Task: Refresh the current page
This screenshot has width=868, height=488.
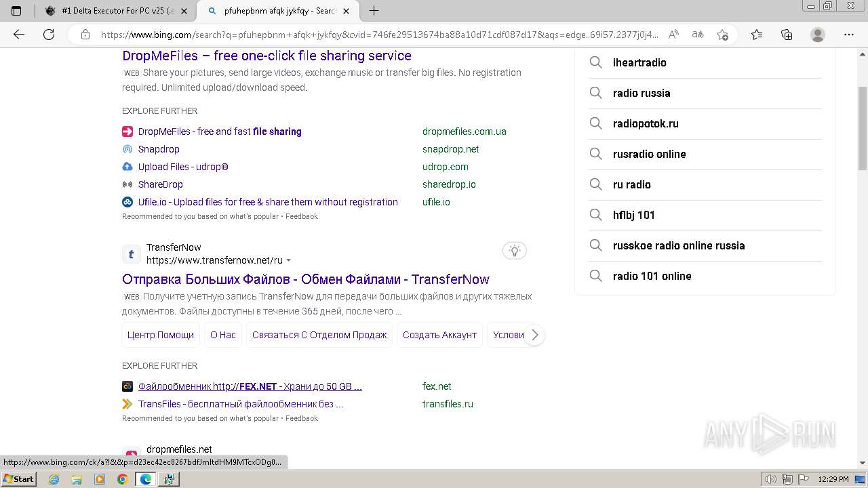Action: (x=49, y=35)
